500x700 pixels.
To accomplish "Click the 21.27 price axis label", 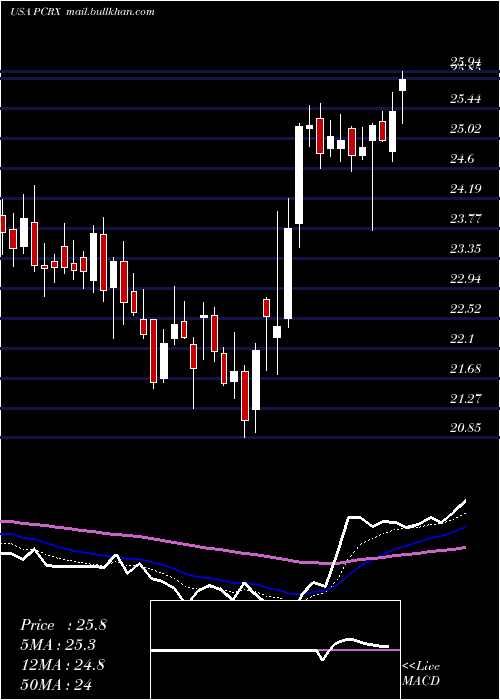I will pyautogui.click(x=465, y=399).
